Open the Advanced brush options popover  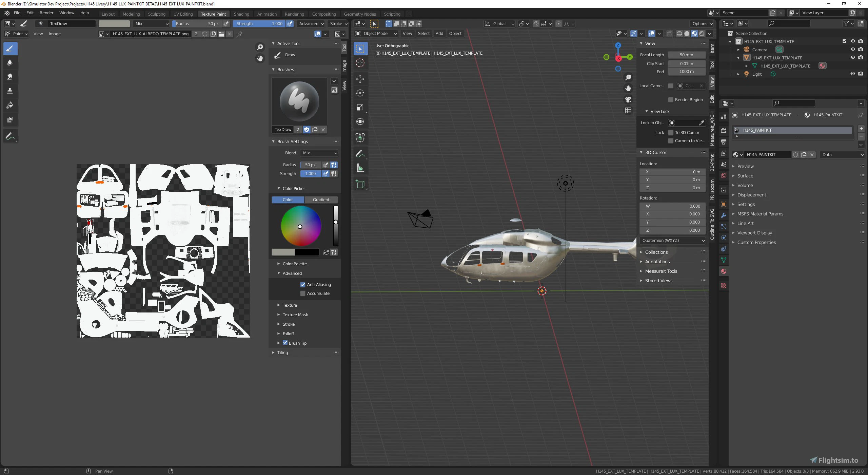311,24
